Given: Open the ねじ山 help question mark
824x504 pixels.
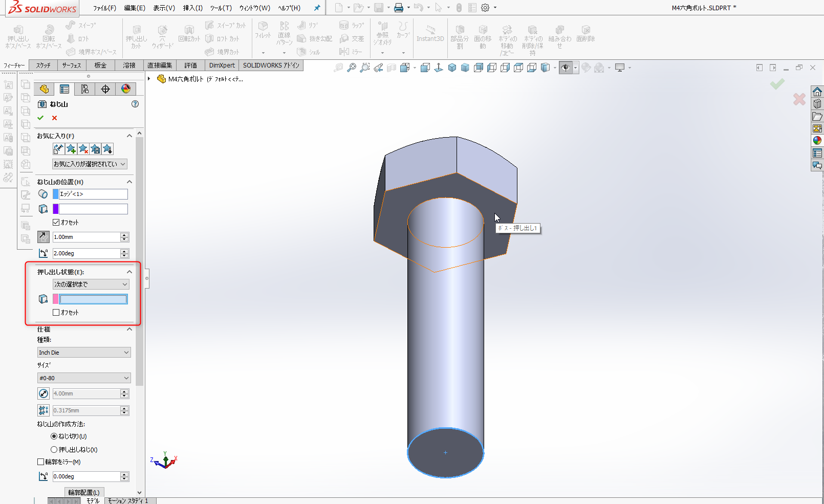Looking at the screenshot, I should click(x=135, y=104).
